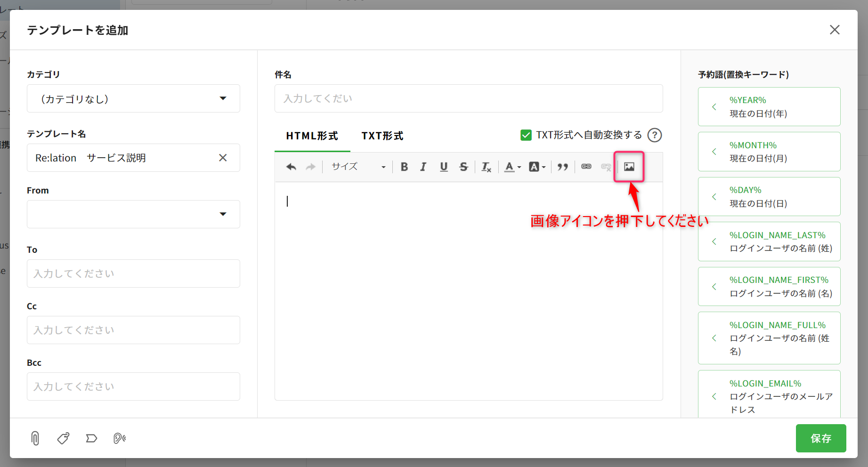Expand the From dropdown
Screen dimensions: 868x467
pyautogui.click(x=133, y=214)
